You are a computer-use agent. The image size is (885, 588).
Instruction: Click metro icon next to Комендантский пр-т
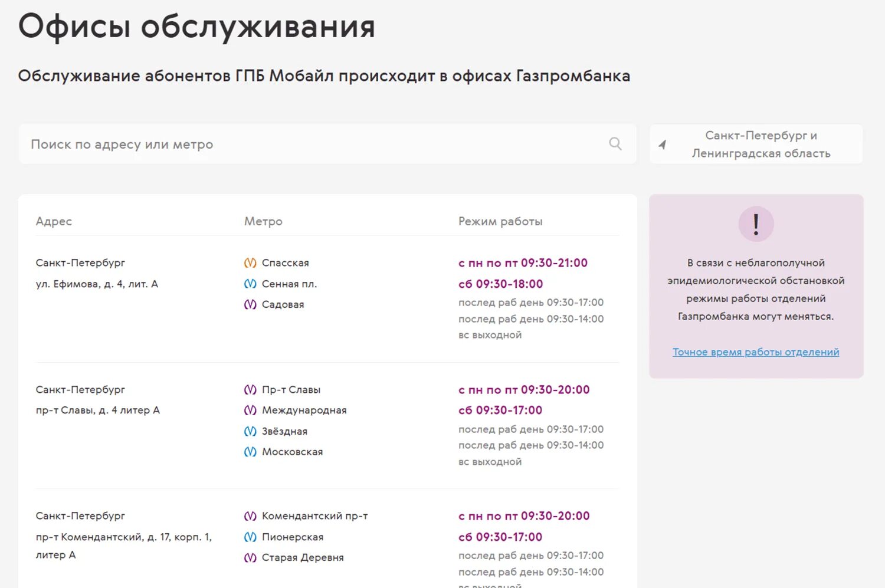[x=250, y=516]
